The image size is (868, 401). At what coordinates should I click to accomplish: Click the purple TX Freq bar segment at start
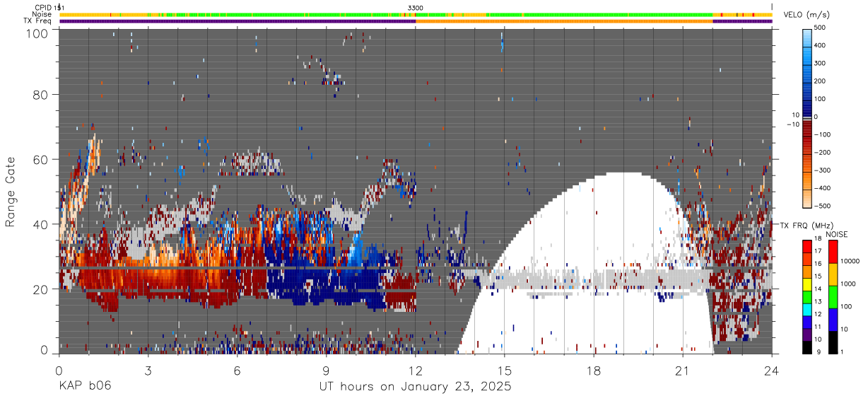coord(237,21)
